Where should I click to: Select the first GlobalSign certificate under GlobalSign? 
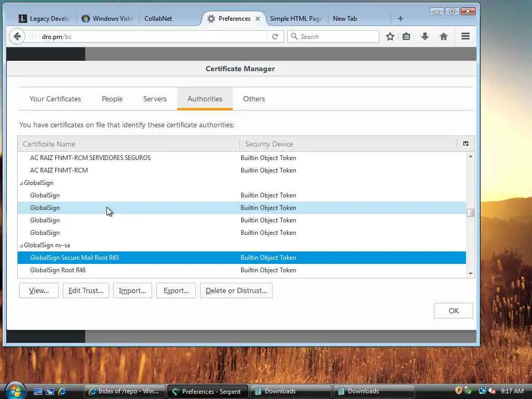[x=242, y=195]
